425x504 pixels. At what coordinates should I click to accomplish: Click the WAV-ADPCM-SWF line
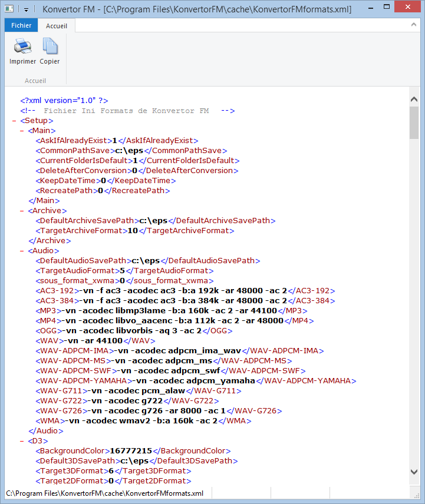pos(170,370)
